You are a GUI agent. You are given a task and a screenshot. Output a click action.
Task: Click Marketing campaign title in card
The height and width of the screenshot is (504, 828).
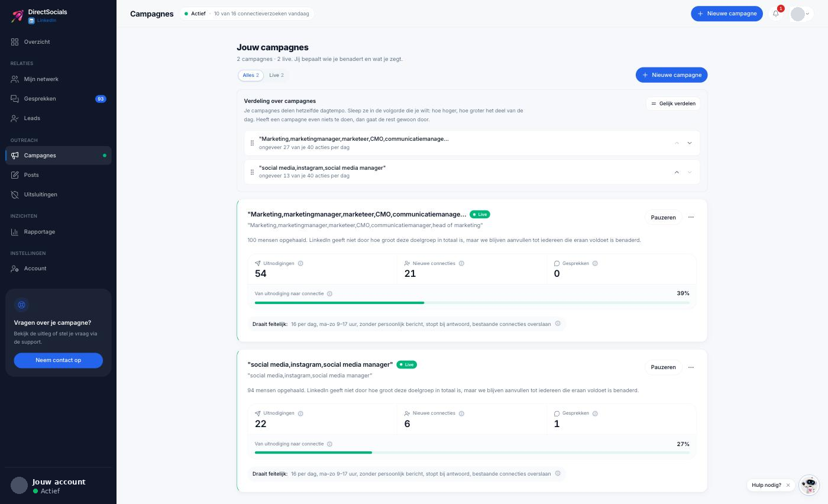click(357, 215)
